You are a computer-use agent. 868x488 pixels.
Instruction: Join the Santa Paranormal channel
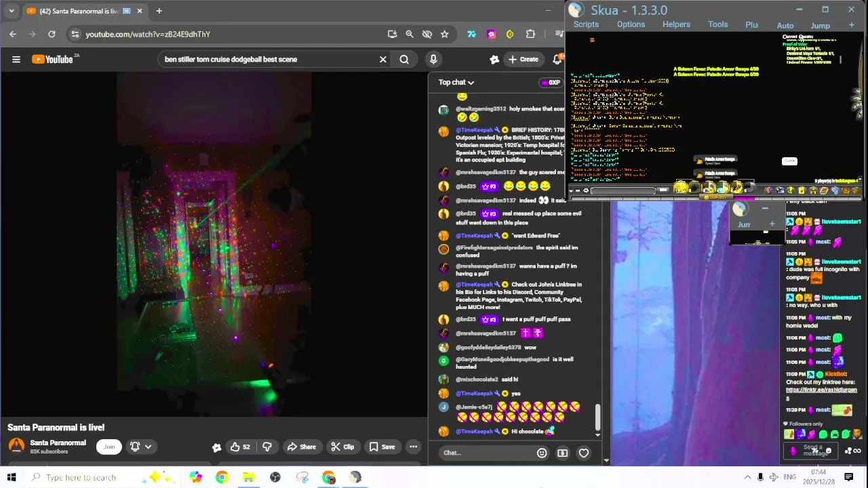coord(109,447)
